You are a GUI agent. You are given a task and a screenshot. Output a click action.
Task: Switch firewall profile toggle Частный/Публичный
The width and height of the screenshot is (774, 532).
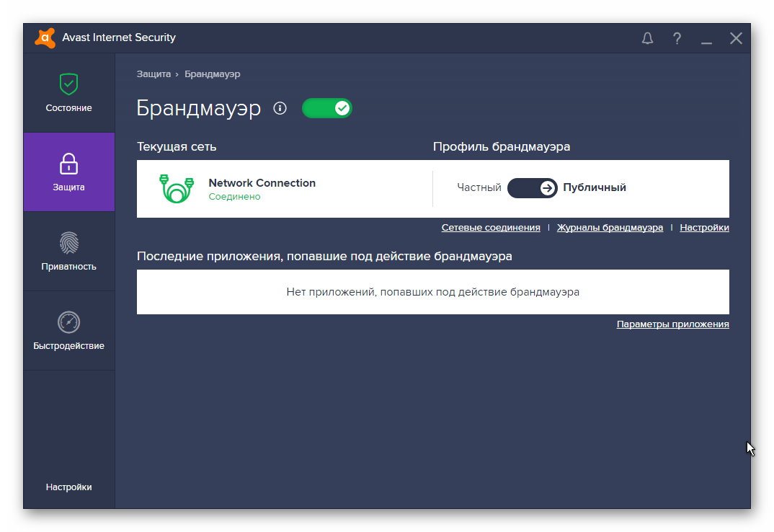click(x=532, y=187)
